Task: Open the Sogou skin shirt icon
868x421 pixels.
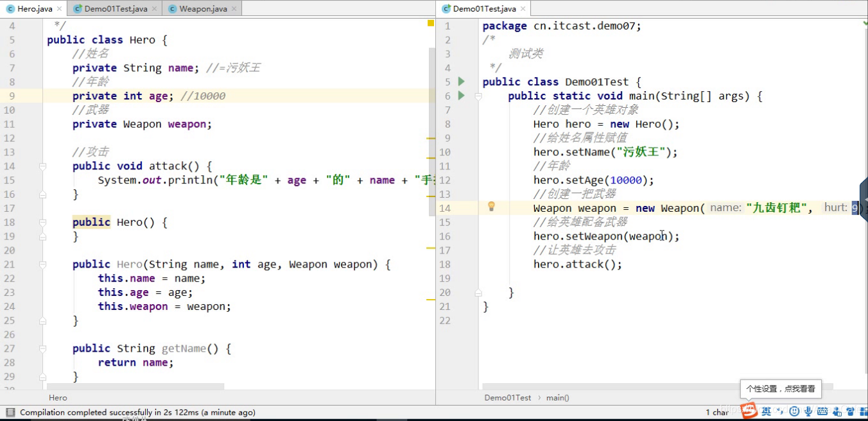Action: 851,411
